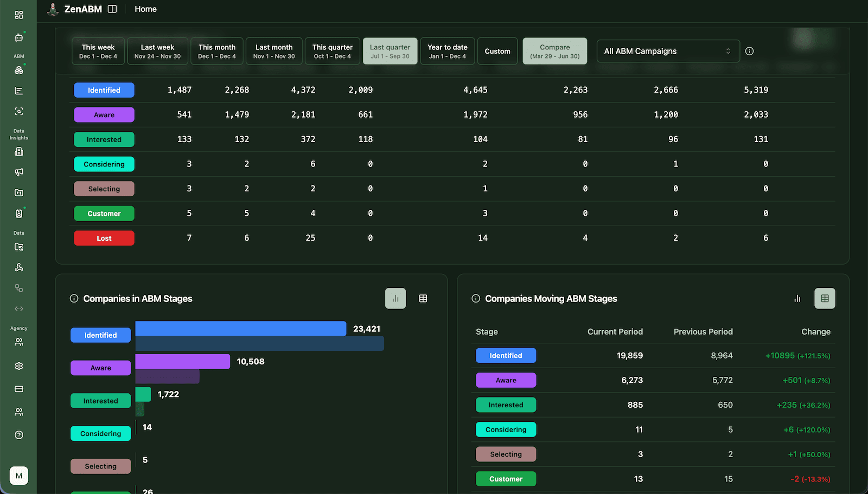Open the help question-mark icon in the sidebar
The width and height of the screenshot is (868, 494).
coord(18,434)
